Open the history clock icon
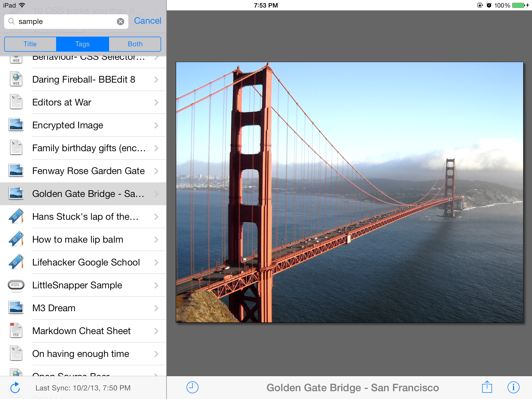Screen dimensions: 532x399 (x=192, y=387)
